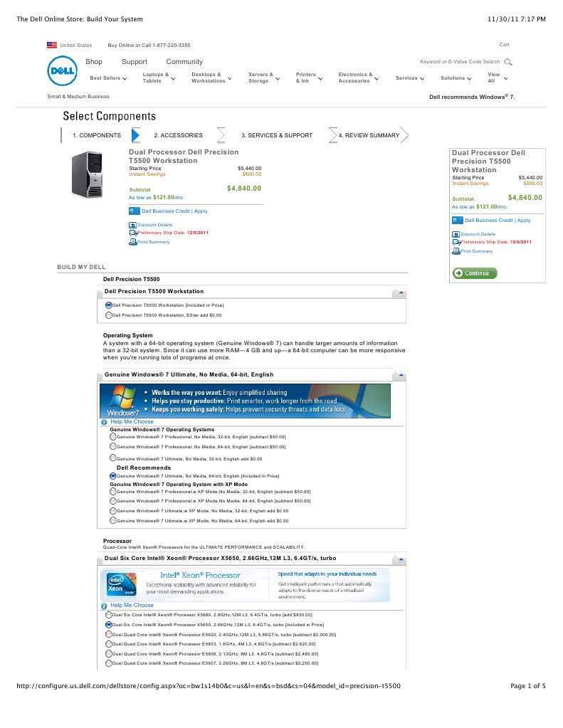Viewport: 563px width, 728px height.
Task: Click Help Me Choose link for processor
Action: click(132, 606)
